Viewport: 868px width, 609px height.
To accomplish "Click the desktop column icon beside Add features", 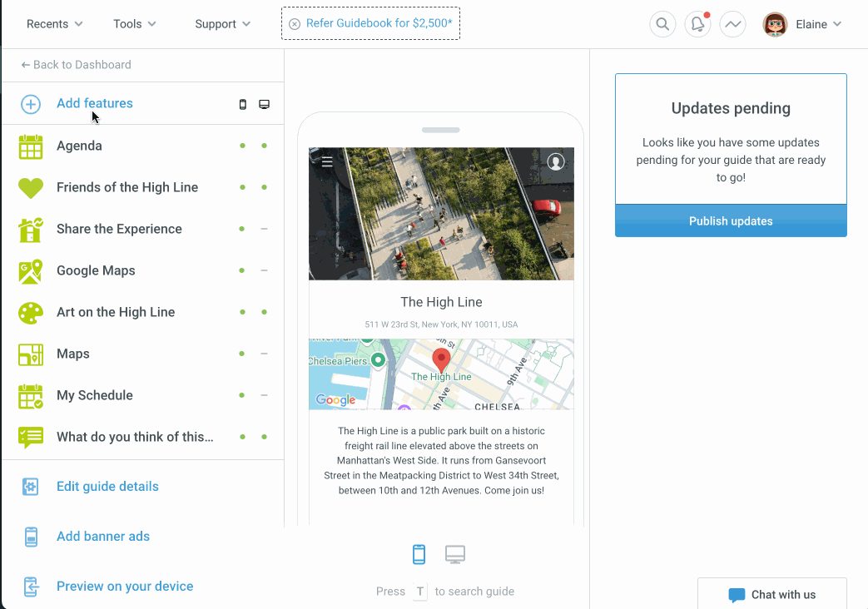I will (x=264, y=104).
